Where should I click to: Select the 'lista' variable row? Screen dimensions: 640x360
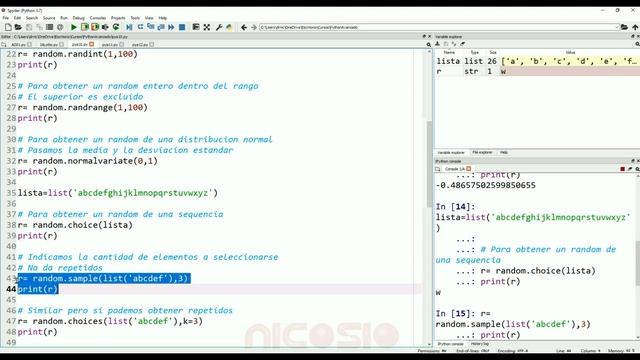[537, 61]
